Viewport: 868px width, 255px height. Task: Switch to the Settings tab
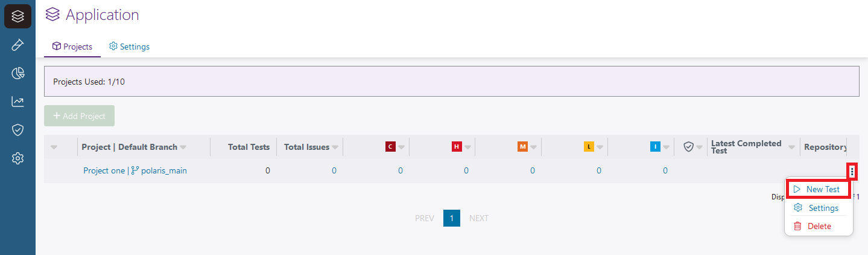tap(129, 47)
